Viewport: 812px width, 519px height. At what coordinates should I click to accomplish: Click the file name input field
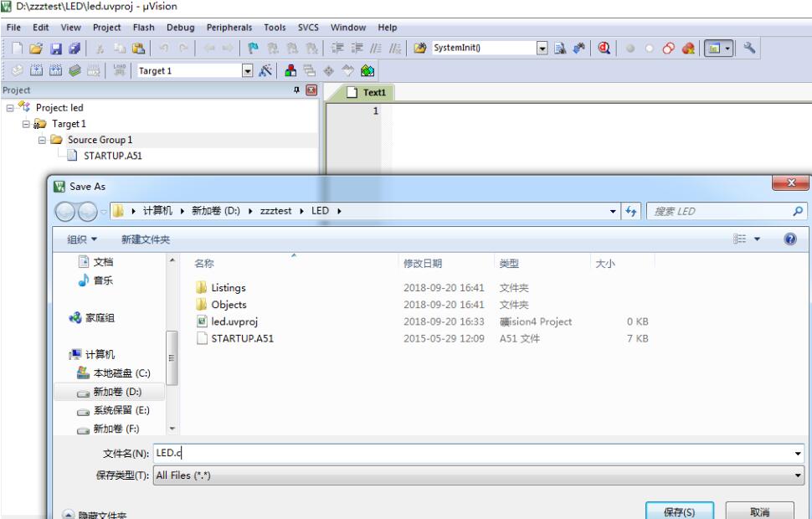(469, 454)
